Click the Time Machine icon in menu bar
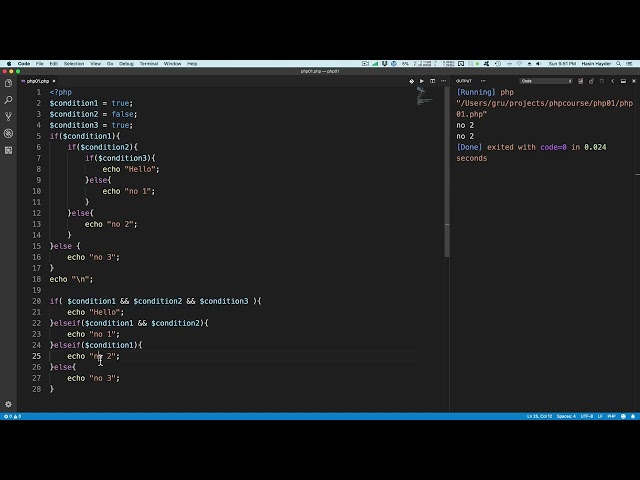The height and width of the screenshot is (480, 640). coord(498,64)
